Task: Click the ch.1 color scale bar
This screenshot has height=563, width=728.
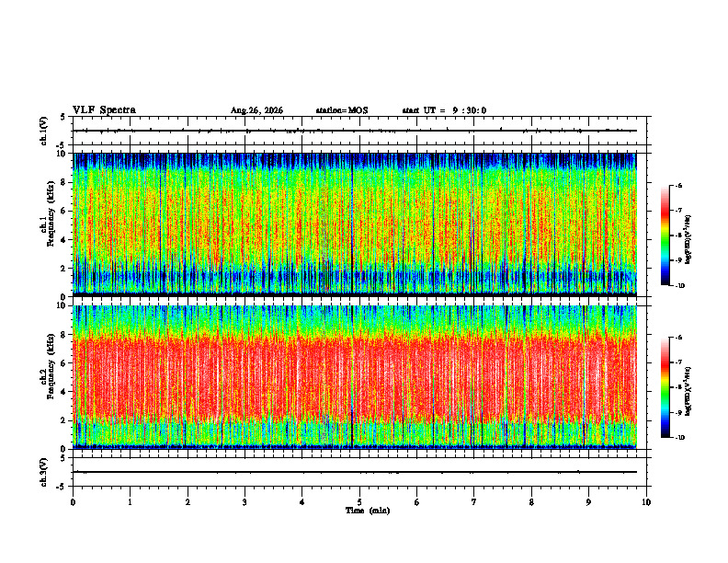Action: coord(665,236)
